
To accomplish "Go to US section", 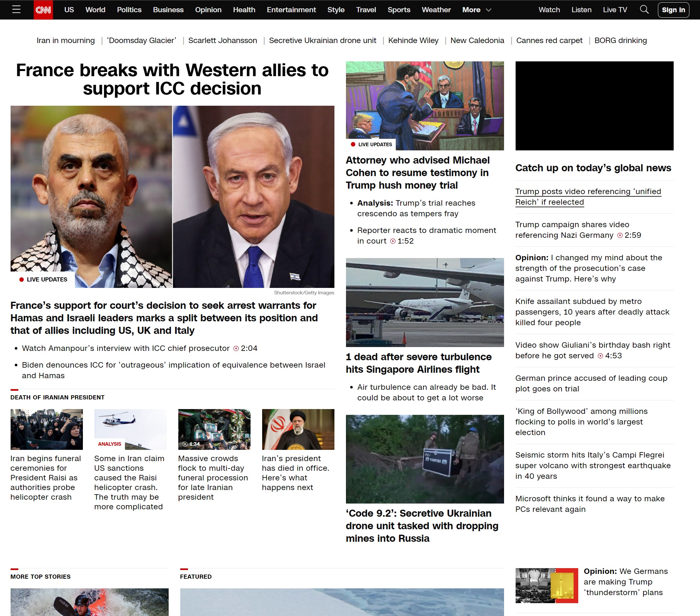I will [69, 10].
